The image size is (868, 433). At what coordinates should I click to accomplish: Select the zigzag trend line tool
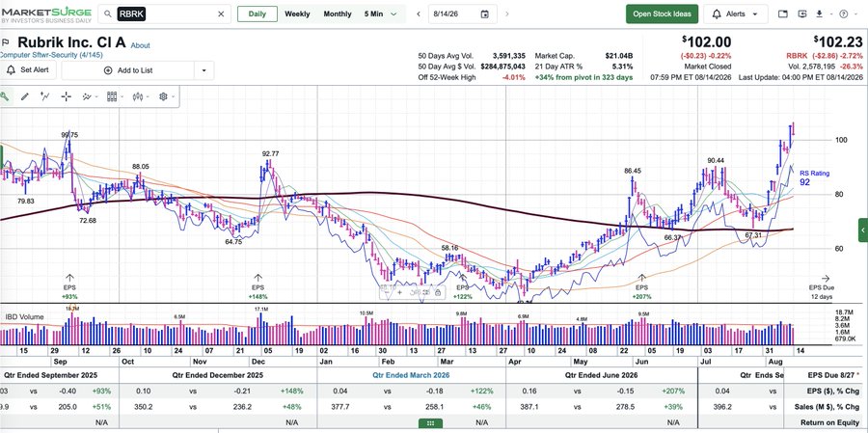click(45, 96)
